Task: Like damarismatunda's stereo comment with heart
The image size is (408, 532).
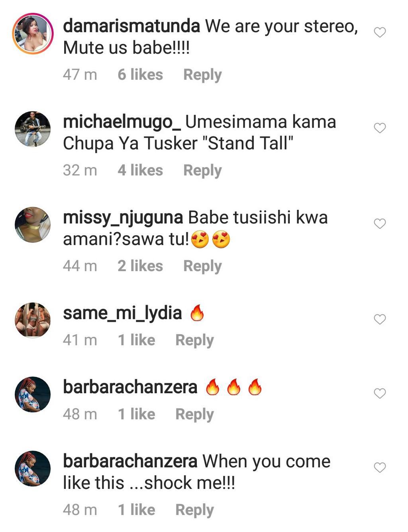Action: click(x=380, y=32)
